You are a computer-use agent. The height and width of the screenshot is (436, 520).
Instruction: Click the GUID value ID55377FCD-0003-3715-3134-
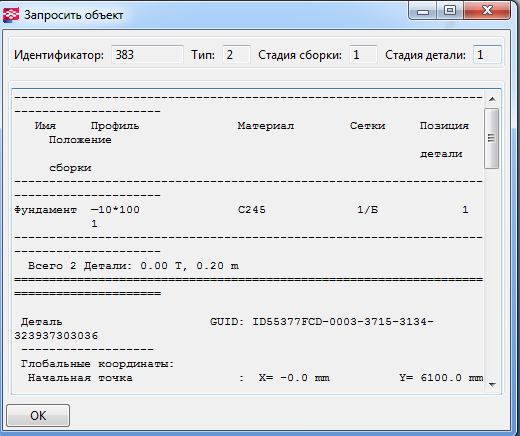[343, 322]
